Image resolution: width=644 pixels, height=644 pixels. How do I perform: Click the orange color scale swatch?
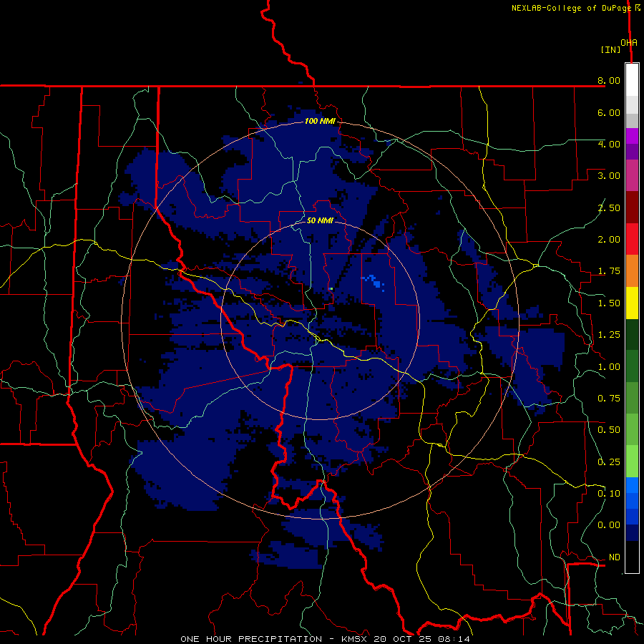(632, 271)
